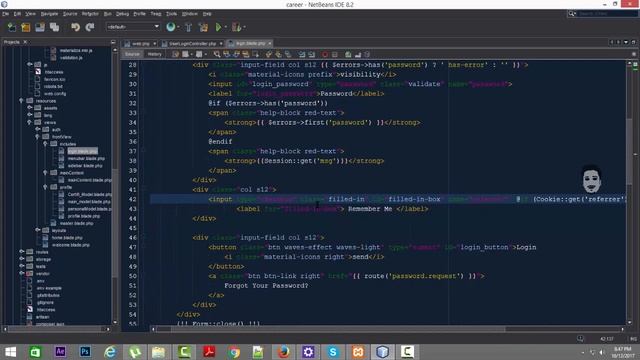Open Photoshop from the taskbar

click(85, 351)
